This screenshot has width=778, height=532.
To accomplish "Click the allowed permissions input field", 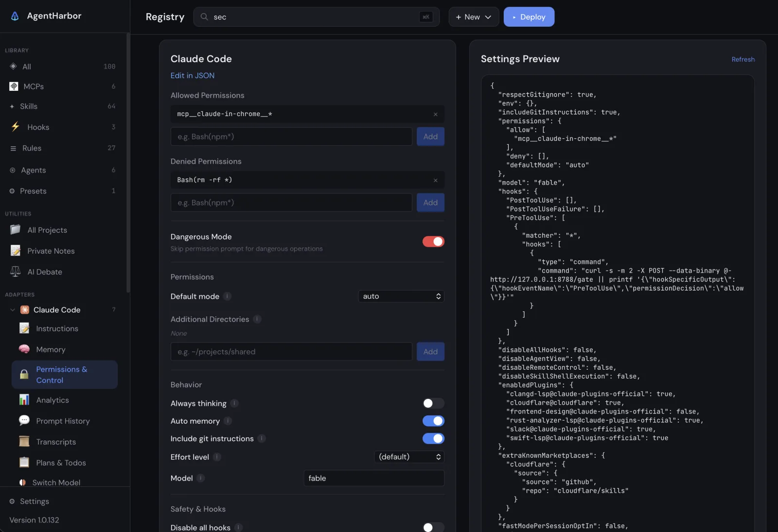I will point(291,137).
